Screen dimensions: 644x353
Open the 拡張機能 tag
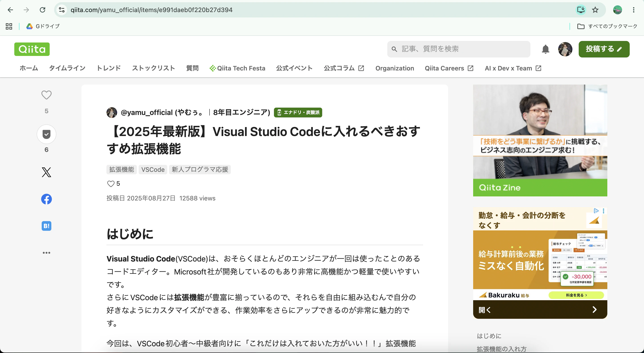click(x=121, y=170)
